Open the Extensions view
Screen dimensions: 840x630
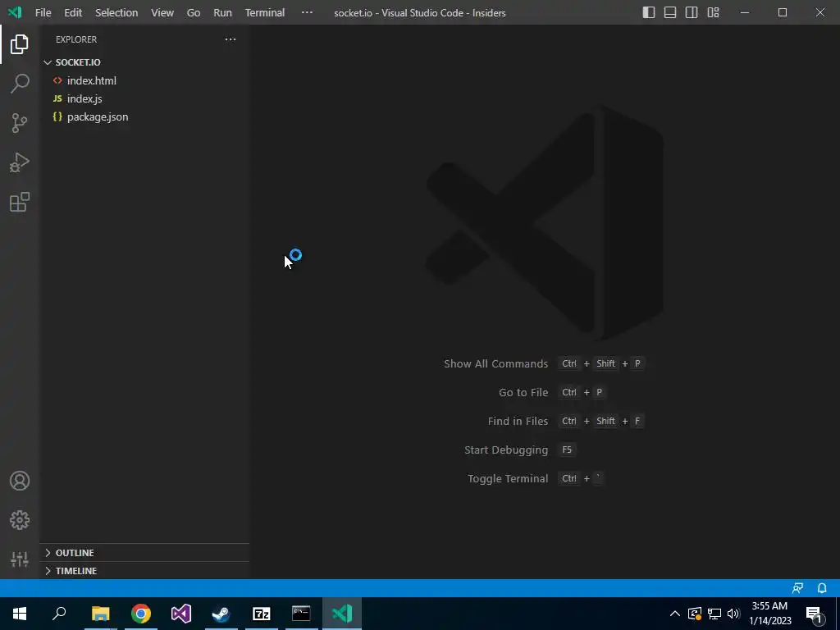click(x=20, y=203)
